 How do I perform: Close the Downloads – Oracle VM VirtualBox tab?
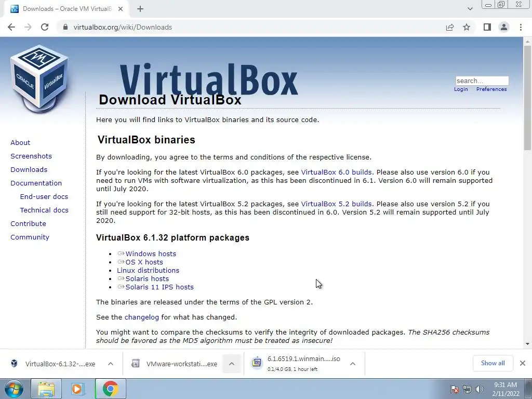pyautogui.click(x=121, y=9)
